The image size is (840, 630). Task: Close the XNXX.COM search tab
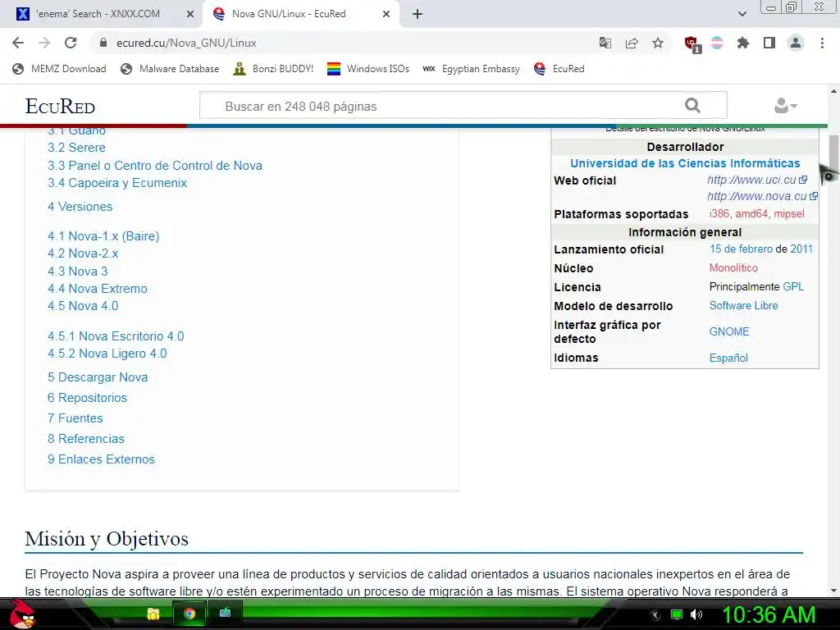pos(190,15)
